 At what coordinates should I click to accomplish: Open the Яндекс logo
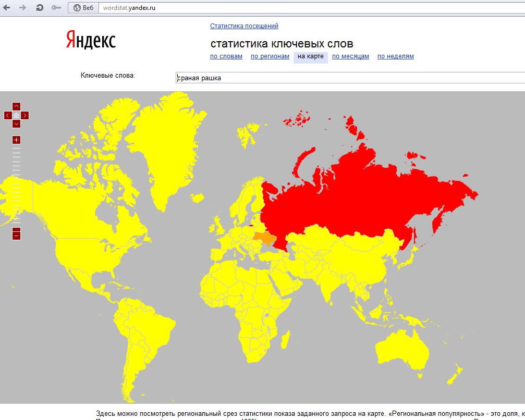[91, 40]
